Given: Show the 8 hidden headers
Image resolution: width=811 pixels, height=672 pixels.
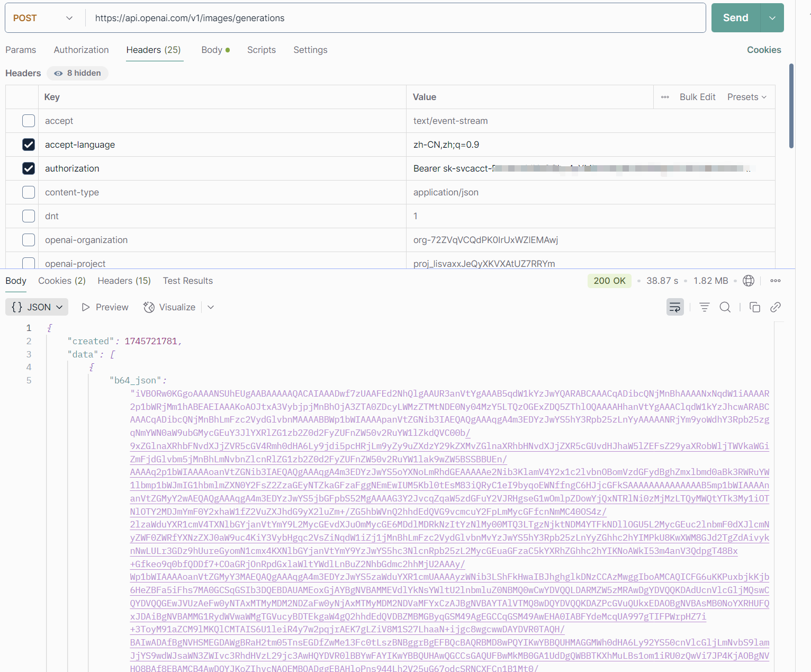Looking at the screenshot, I should click(x=78, y=73).
